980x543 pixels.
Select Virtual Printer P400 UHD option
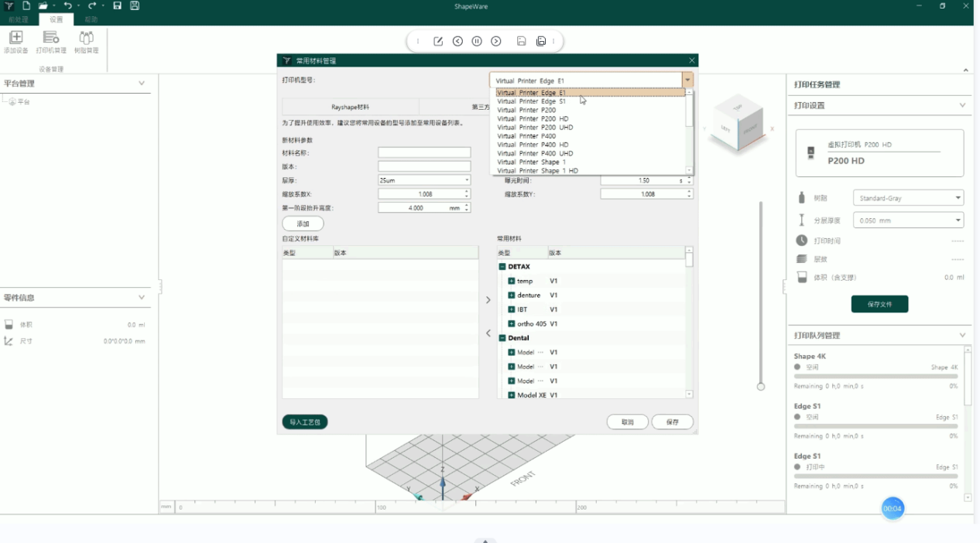click(x=590, y=154)
